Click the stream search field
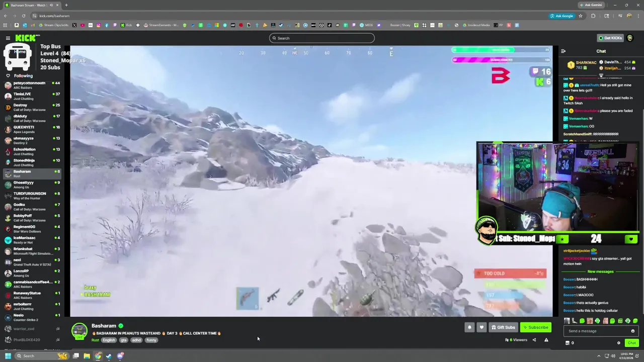Screen dimensions: 644x362 coord(322,38)
